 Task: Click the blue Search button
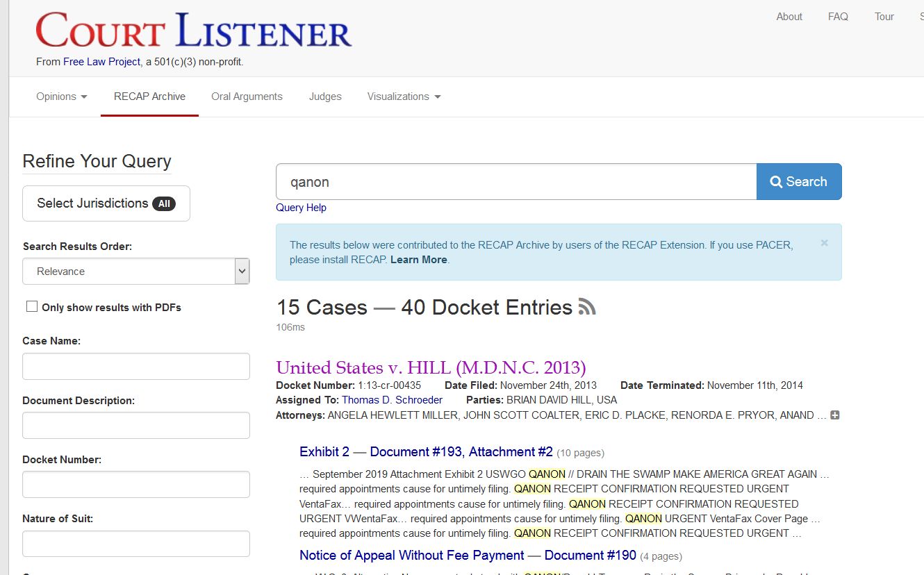[x=799, y=182]
